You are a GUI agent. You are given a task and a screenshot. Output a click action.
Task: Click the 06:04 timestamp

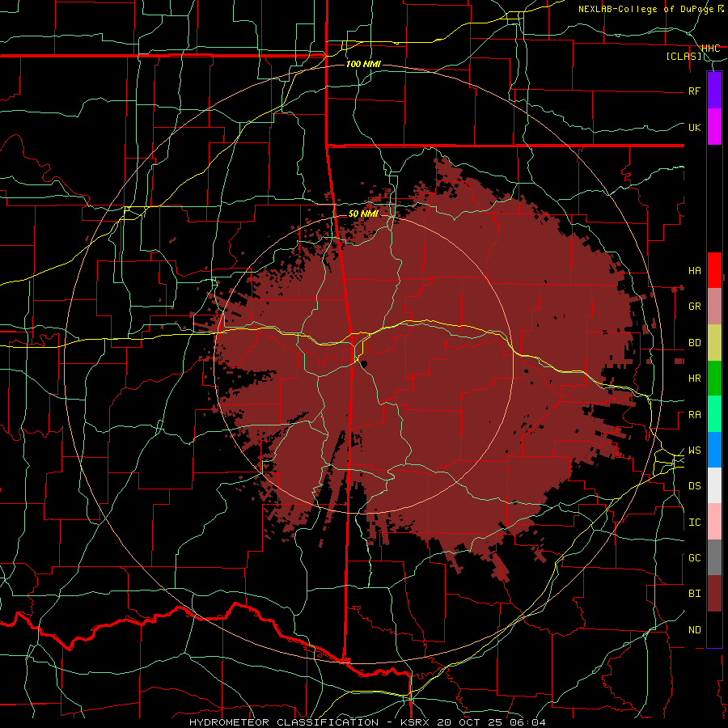[x=526, y=722]
